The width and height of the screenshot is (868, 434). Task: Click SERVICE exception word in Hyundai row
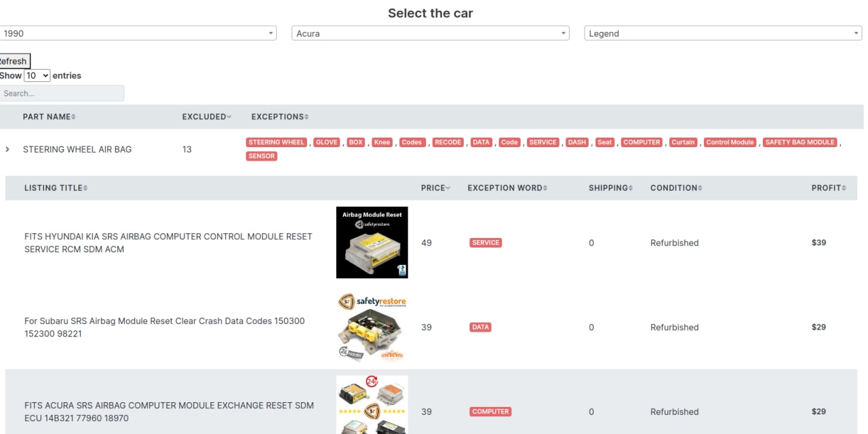click(486, 243)
